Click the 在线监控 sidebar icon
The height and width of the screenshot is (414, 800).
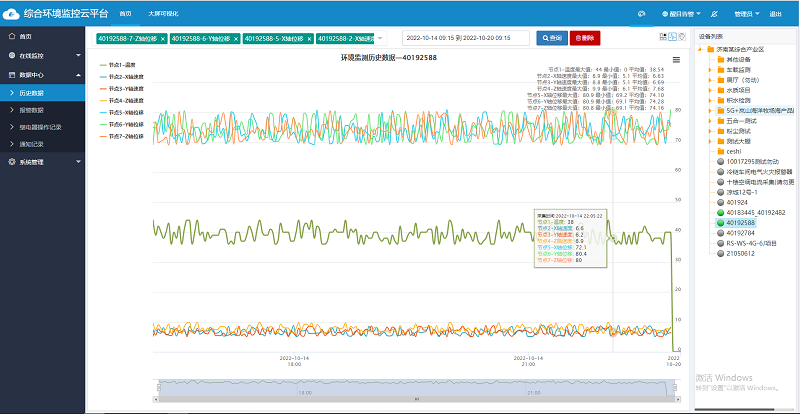(12, 55)
